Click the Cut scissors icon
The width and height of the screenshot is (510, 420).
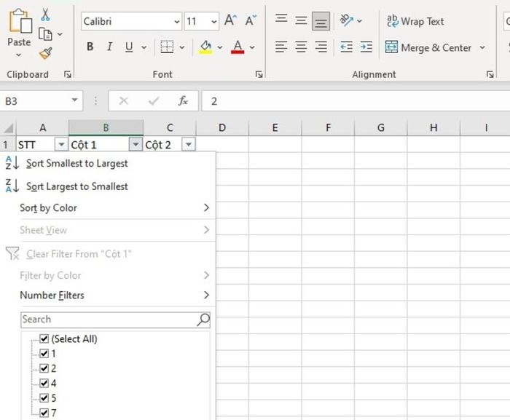45,15
